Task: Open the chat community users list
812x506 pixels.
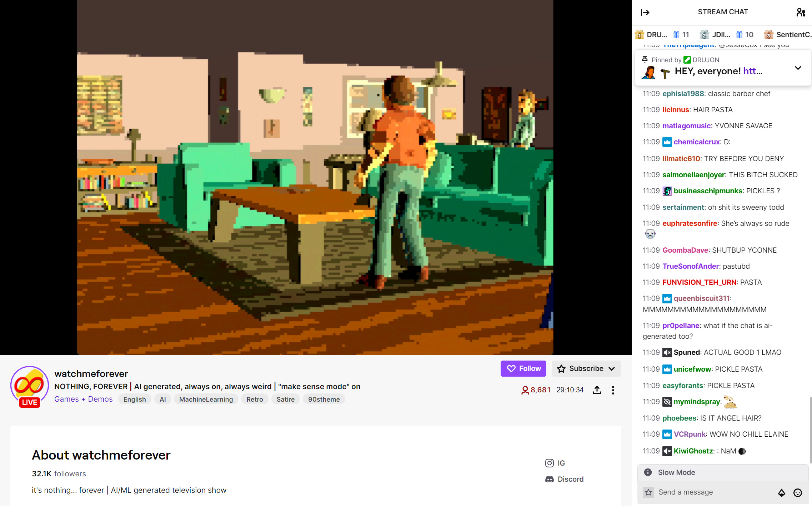Action: [801, 13]
